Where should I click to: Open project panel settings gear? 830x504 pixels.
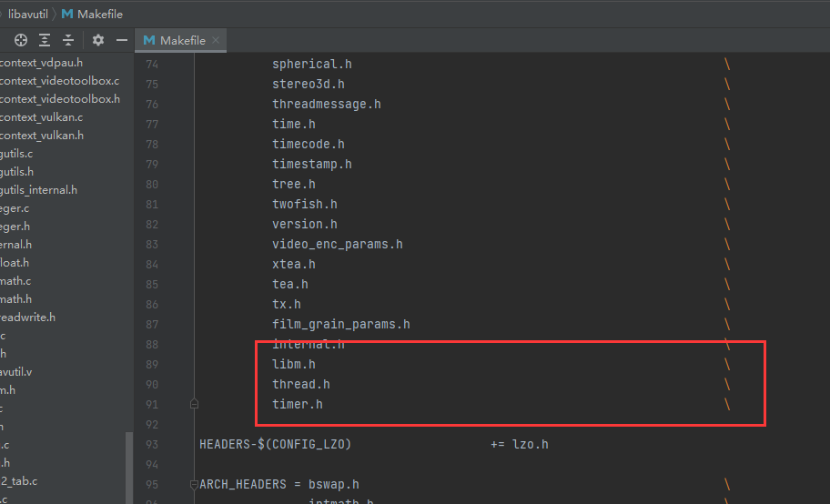98,40
